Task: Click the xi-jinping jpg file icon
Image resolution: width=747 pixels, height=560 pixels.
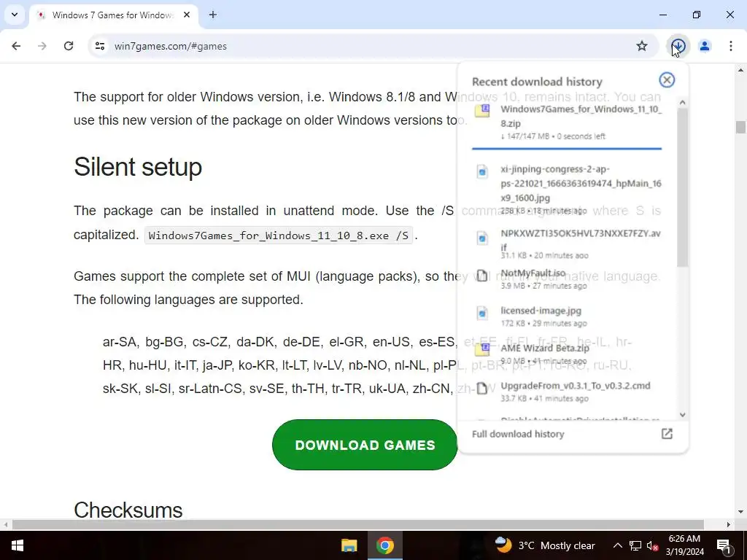Action: coord(482,171)
